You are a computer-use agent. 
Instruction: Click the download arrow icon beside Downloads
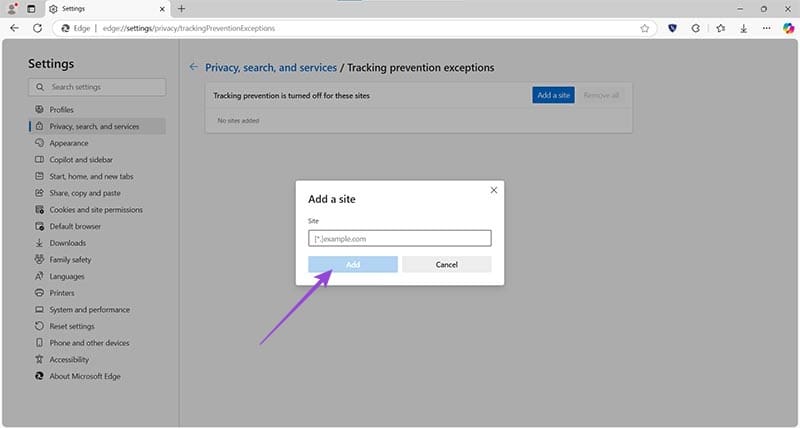point(39,243)
